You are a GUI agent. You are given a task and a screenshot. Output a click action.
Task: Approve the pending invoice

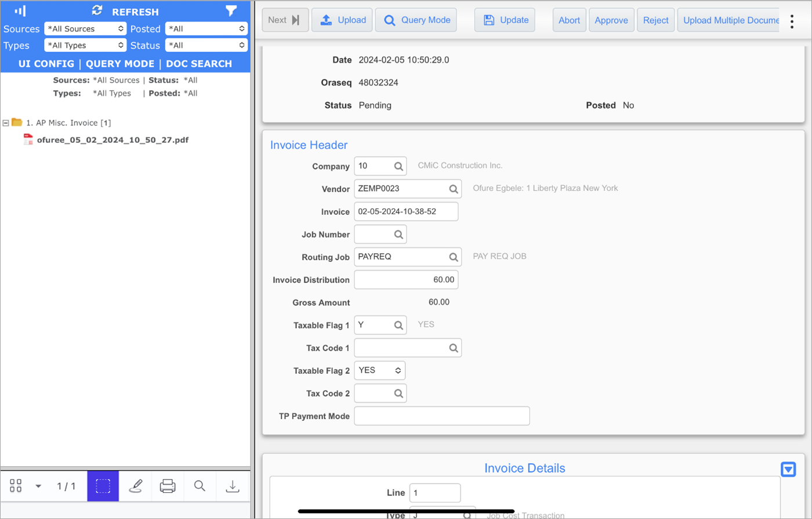coord(611,19)
